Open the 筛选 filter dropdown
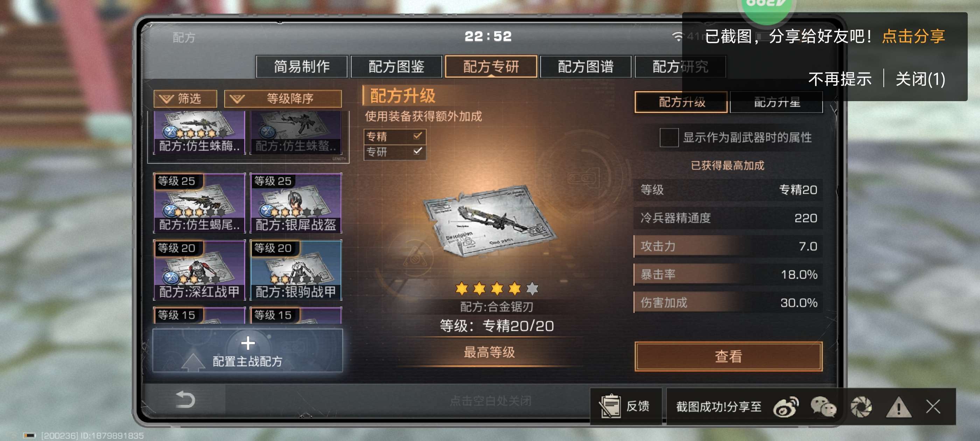 (185, 99)
